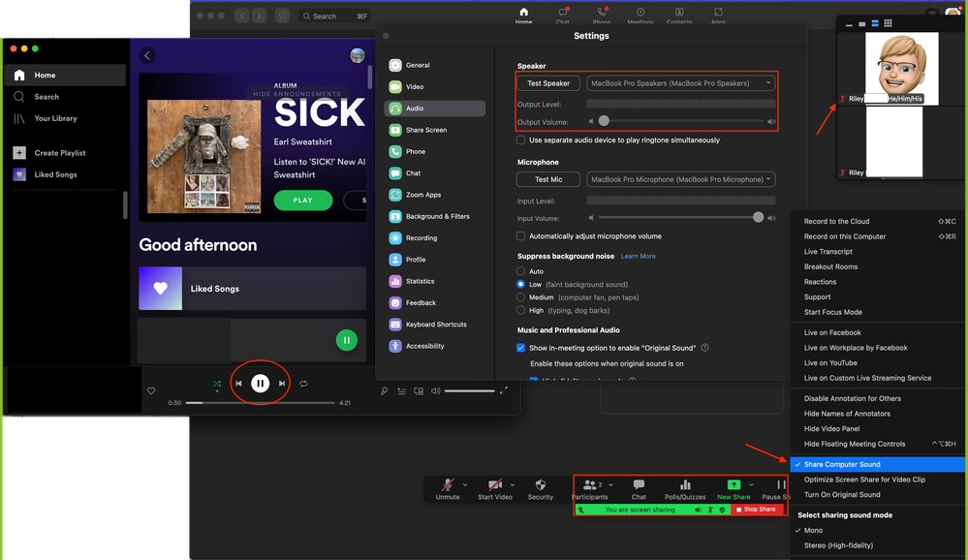Open Share Screen settings tab
Image resolution: width=968 pixels, height=560 pixels.
pyautogui.click(x=425, y=130)
